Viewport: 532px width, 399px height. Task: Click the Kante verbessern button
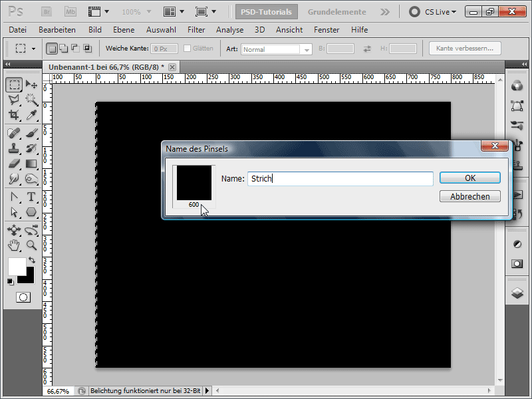coord(465,48)
